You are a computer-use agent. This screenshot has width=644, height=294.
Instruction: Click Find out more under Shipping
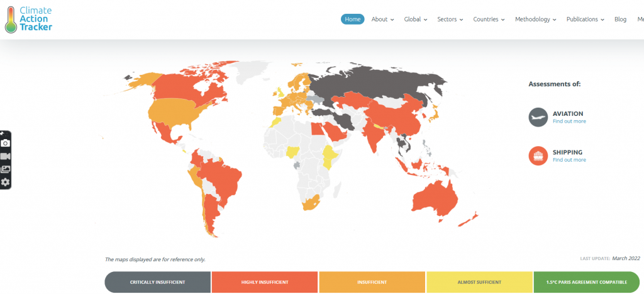click(569, 160)
